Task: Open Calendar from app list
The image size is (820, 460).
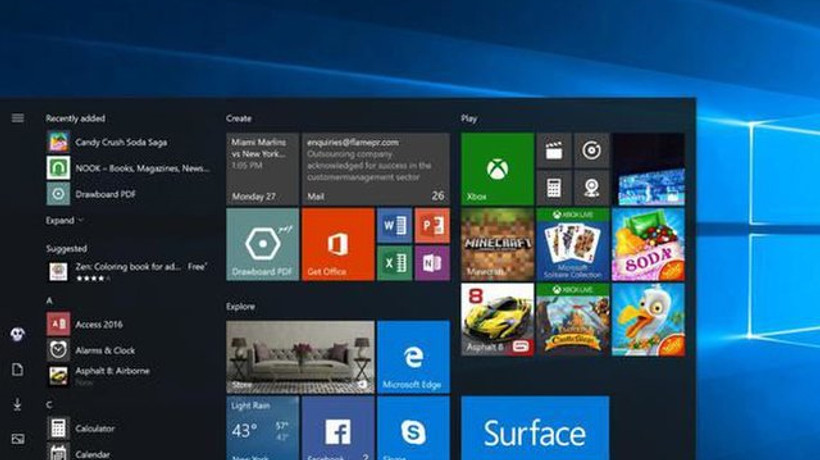Action: (78, 453)
